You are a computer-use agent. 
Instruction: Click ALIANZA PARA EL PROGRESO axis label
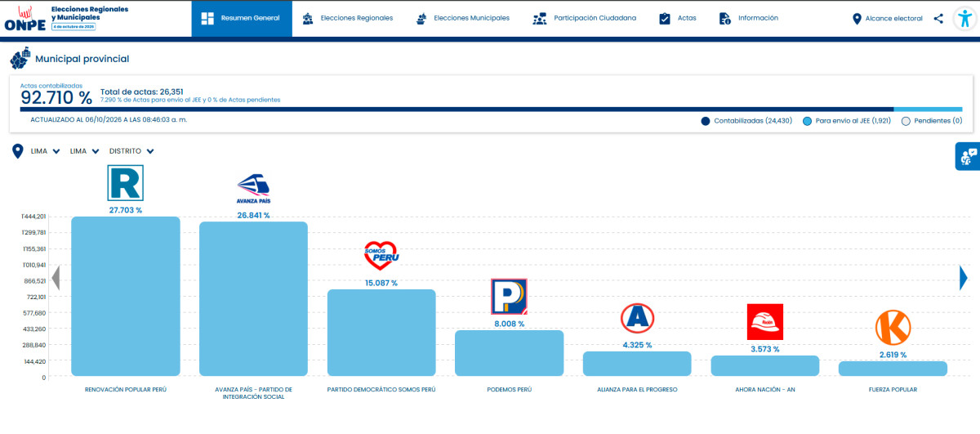(637, 389)
